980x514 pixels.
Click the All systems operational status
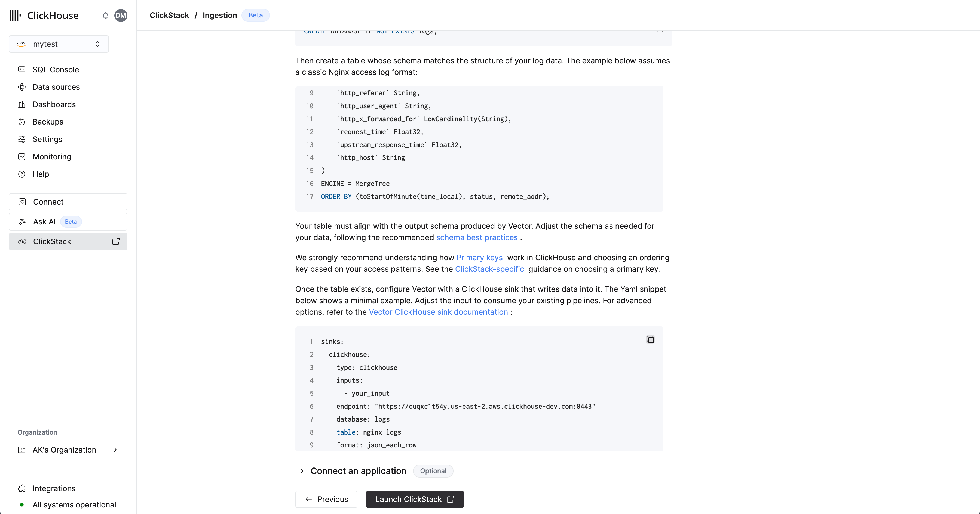pyautogui.click(x=74, y=505)
